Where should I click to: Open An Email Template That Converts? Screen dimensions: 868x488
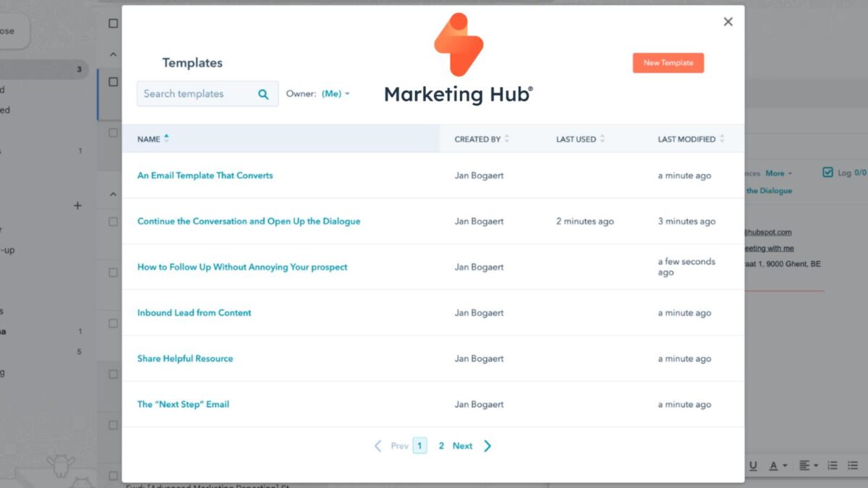(x=205, y=176)
